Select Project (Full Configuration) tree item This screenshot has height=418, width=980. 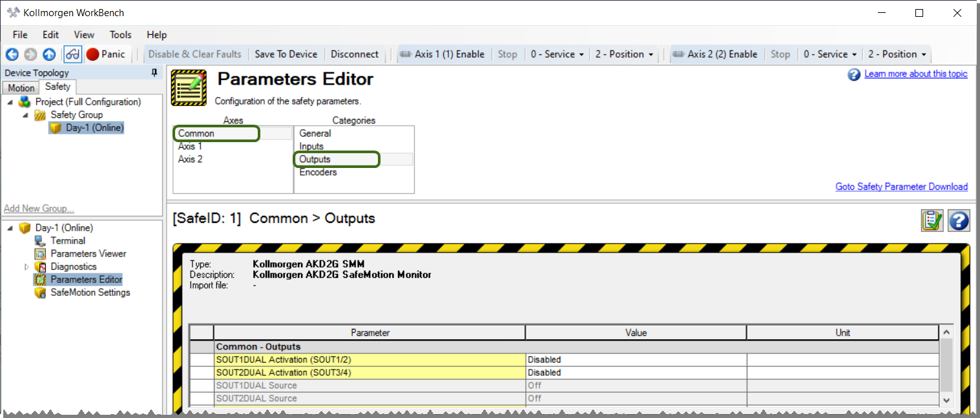[x=88, y=102]
